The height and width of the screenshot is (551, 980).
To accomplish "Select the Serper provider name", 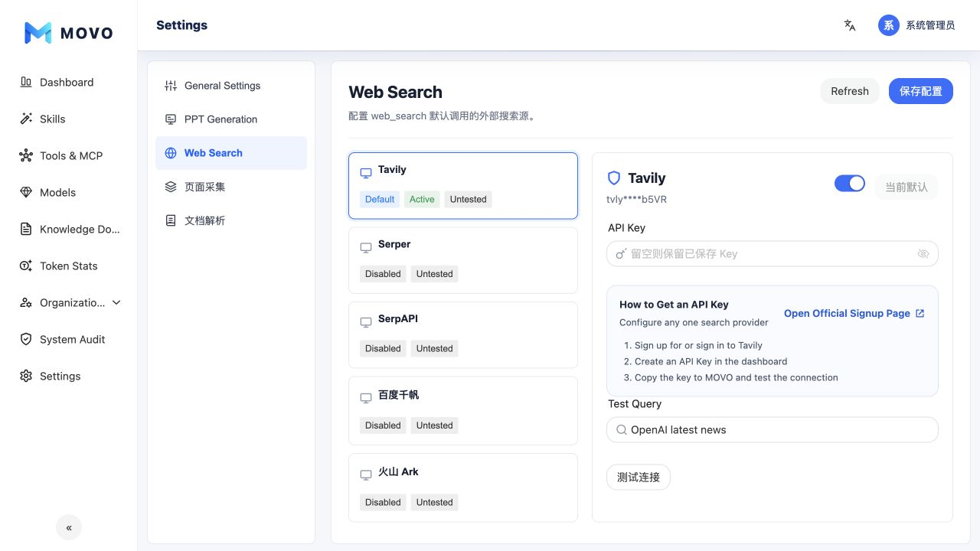I will tap(394, 244).
